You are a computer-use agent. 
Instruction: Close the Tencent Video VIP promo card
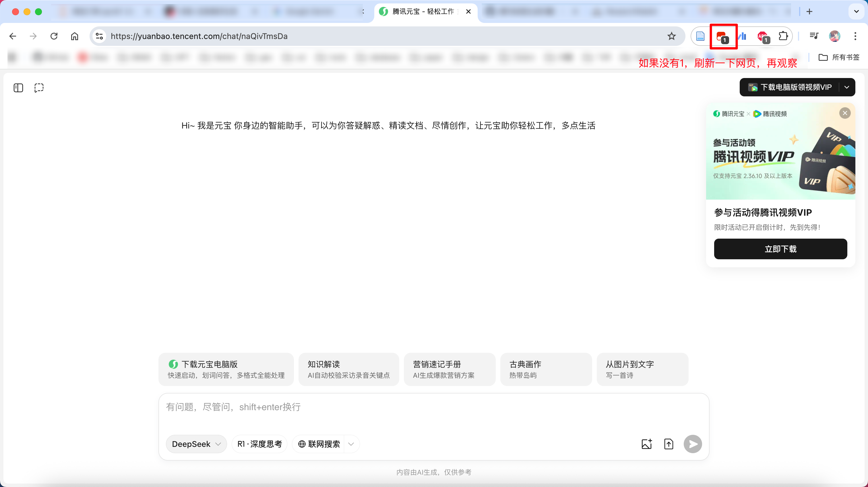click(845, 113)
